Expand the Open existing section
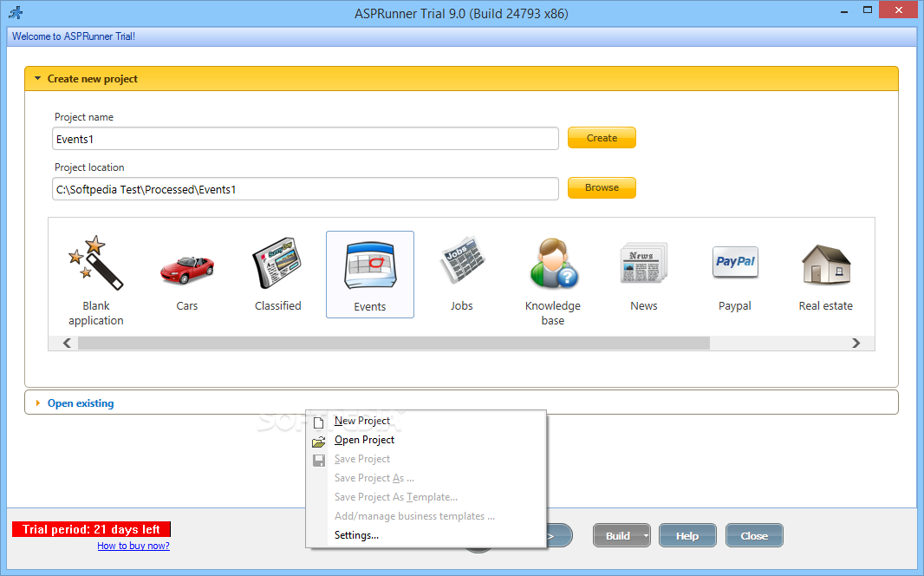Screen dimensions: 924x576 38,403
